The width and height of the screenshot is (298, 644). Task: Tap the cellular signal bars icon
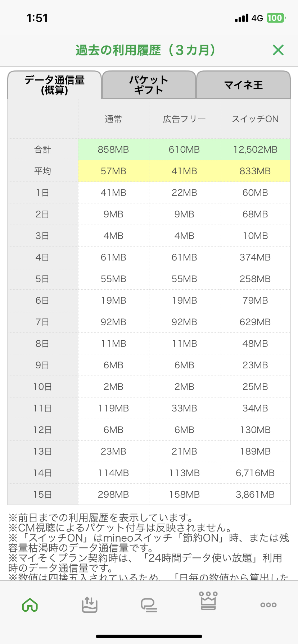pos(241,18)
